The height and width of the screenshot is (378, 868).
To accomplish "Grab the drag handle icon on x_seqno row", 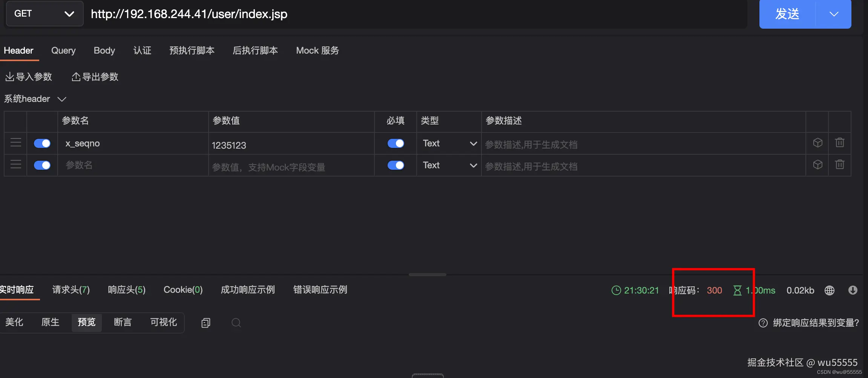I will point(15,143).
